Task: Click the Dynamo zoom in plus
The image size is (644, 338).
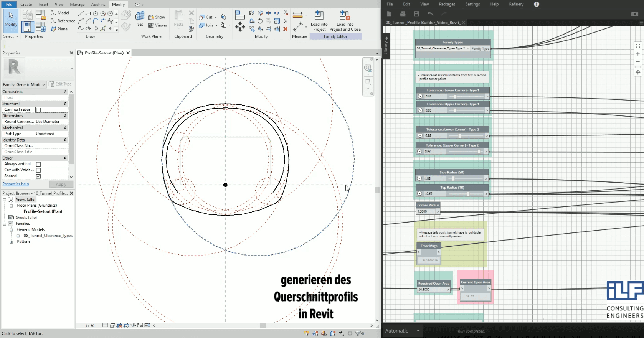Action: tap(638, 54)
